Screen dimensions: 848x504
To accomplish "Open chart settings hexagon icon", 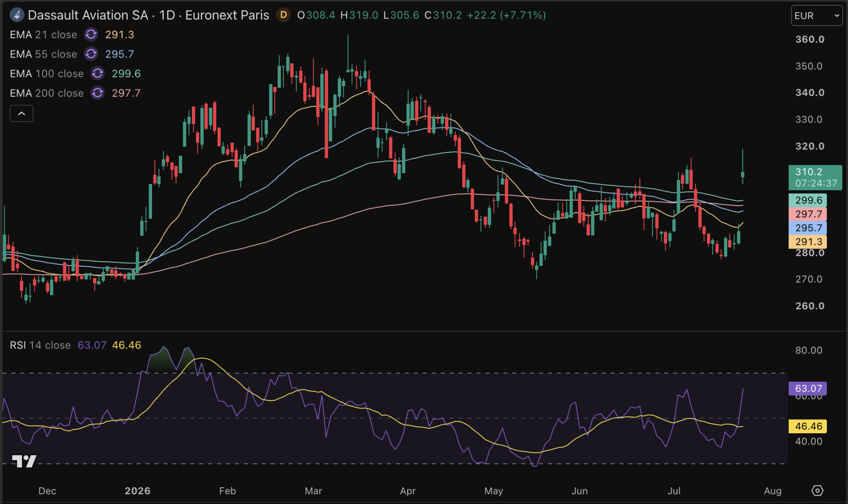I will [817, 490].
